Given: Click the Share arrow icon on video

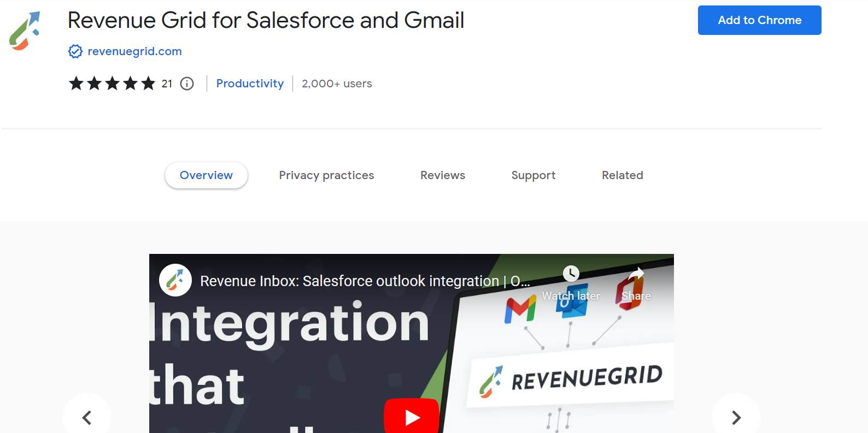Looking at the screenshot, I should click(x=636, y=273).
